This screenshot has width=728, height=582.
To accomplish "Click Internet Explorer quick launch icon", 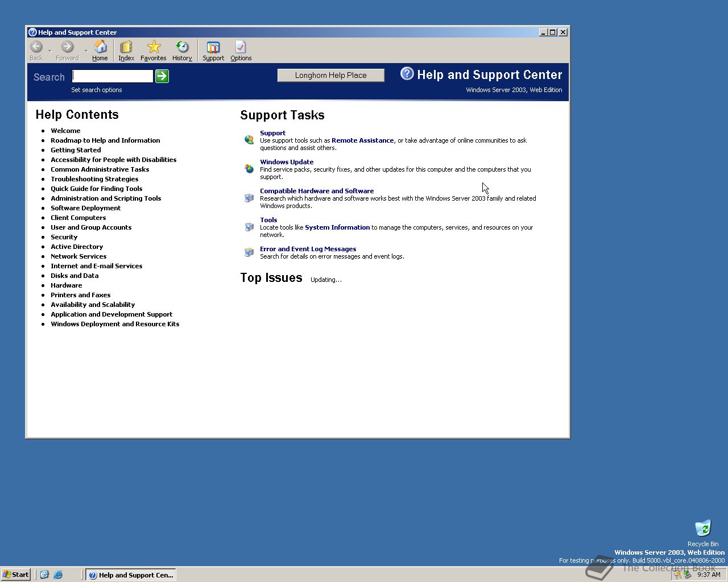I will point(58,575).
